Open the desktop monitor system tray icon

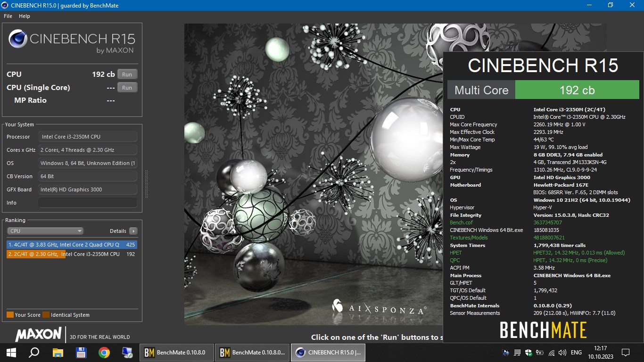click(506, 352)
